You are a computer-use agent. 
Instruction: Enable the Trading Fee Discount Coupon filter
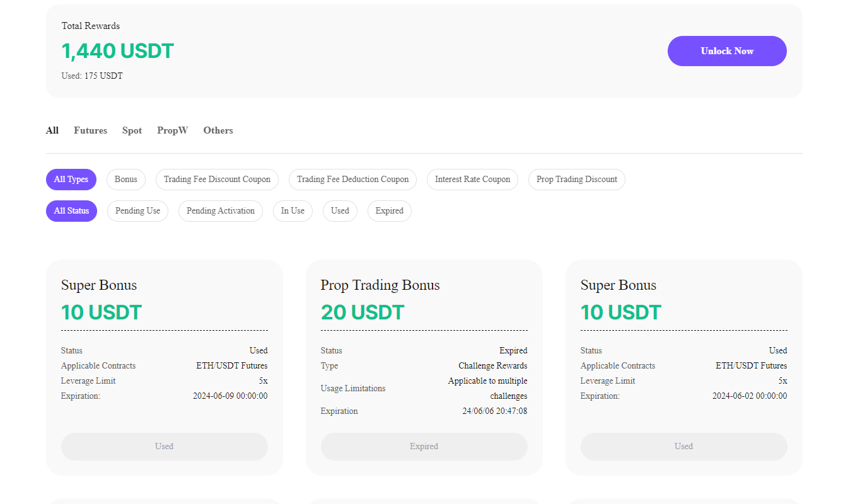[217, 180]
